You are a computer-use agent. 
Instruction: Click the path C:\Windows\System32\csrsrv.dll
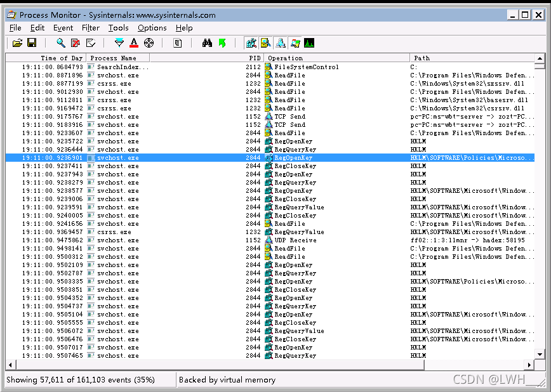[x=467, y=108]
